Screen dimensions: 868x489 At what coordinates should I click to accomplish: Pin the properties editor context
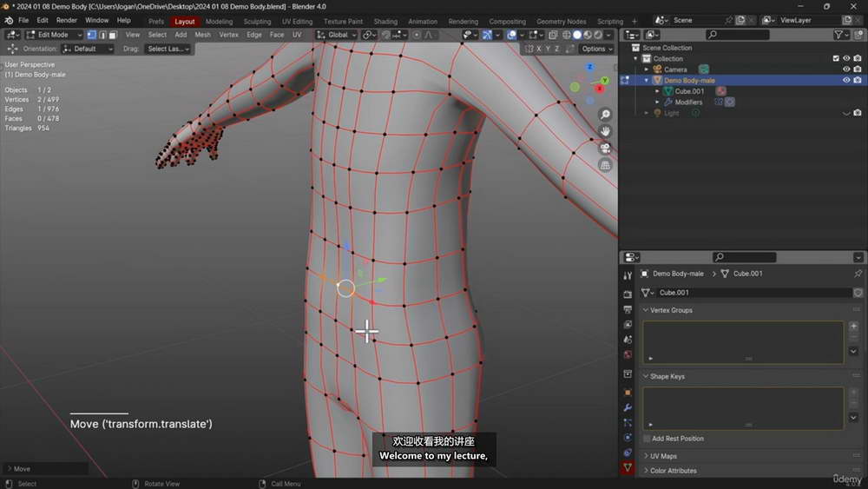pos(858,274)
